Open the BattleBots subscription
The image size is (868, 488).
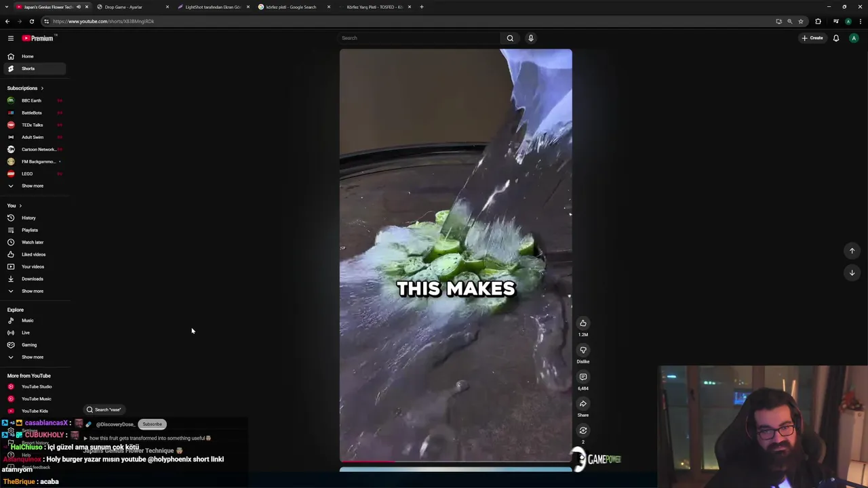(x=34, y=113)
